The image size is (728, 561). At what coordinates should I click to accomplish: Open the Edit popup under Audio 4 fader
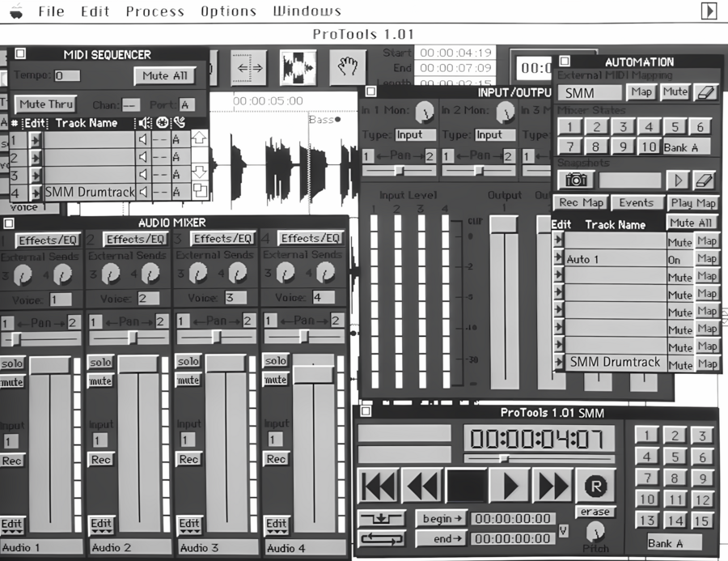[276, 525]
